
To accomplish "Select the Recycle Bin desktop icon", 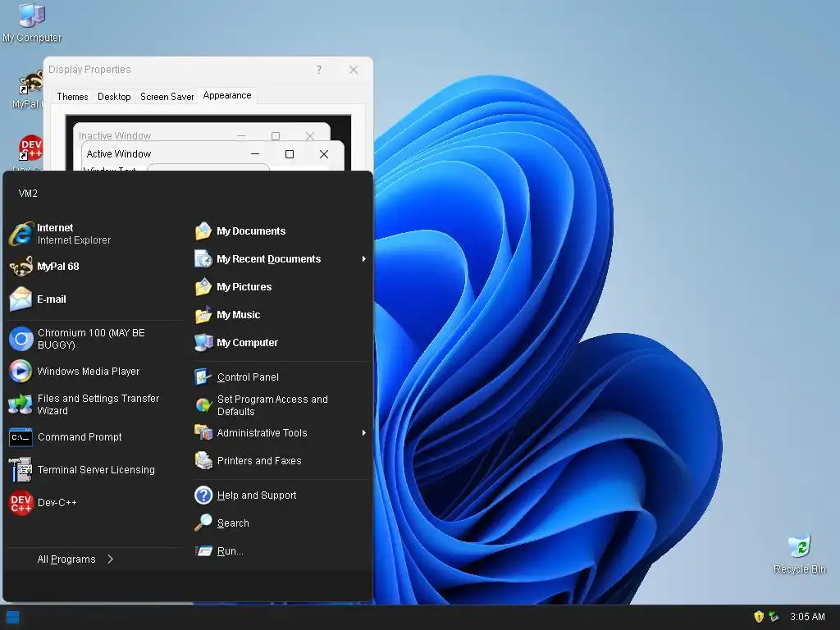I will click(799, 555).
